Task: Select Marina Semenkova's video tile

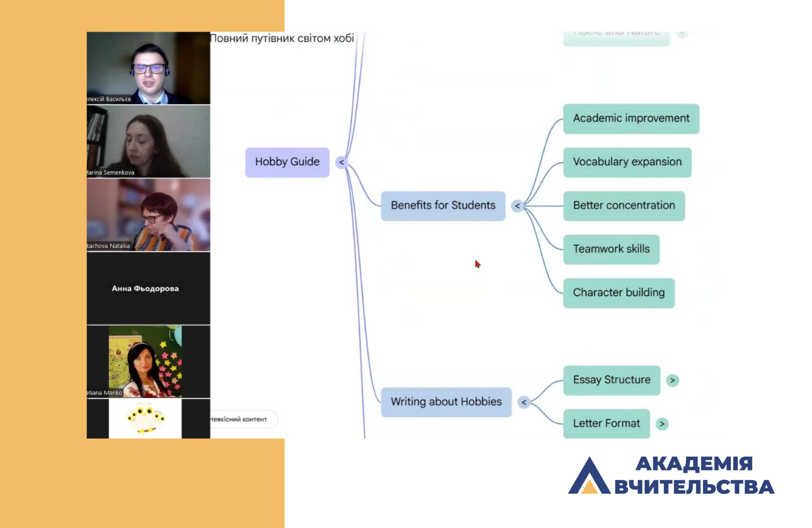Action: tap(148, 141)
